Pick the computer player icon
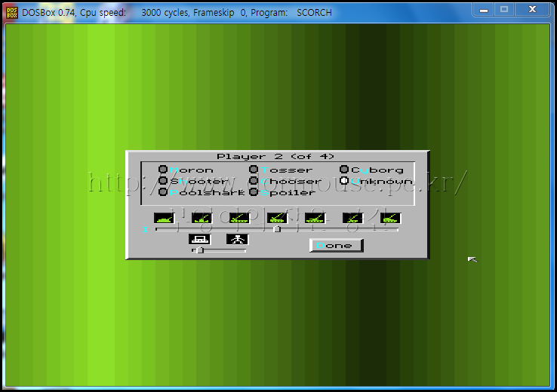Viewport: 557px width, 392px height. click(x=200, y=239)
